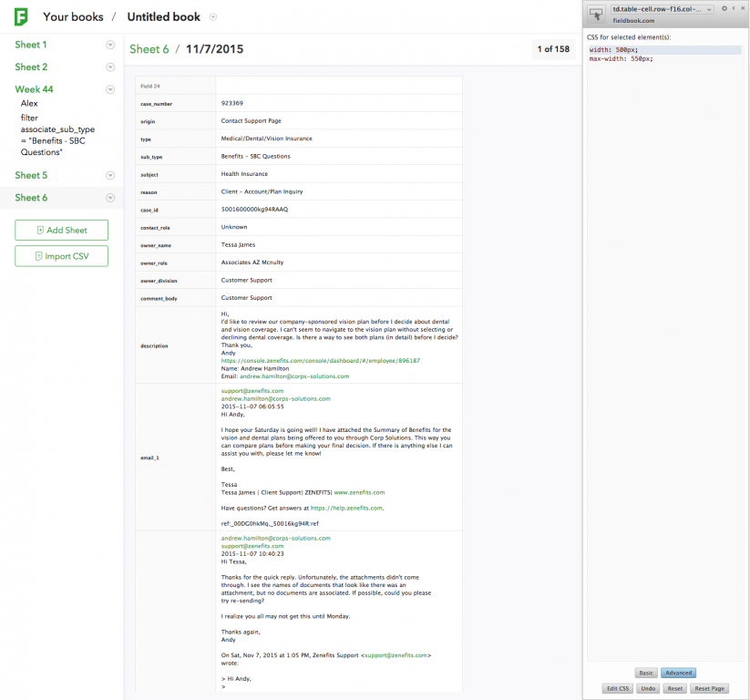Open the Sheet 1 options arrow
Viewport: 750px width, 700px height.
[x=110, y=45]
